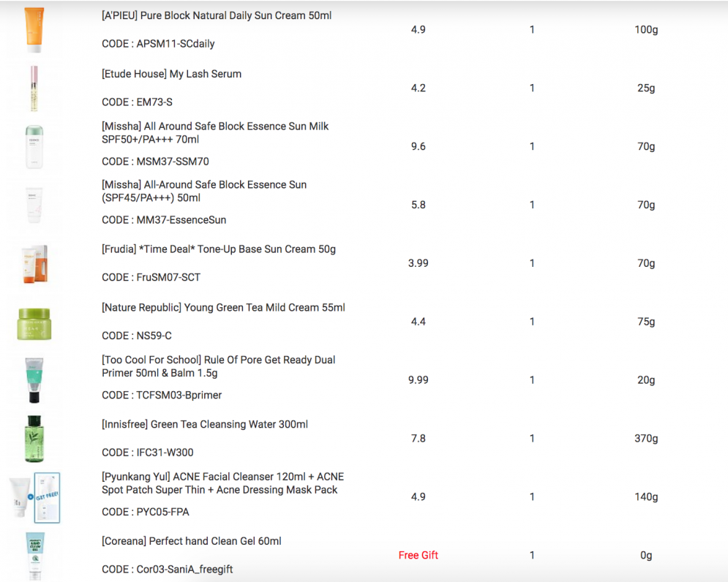This screenshot has height=582, width=728.
Task: View the Innisfree Green Tea Cleansing Water image
Action: pyautogui.click(x=34, y=439)
